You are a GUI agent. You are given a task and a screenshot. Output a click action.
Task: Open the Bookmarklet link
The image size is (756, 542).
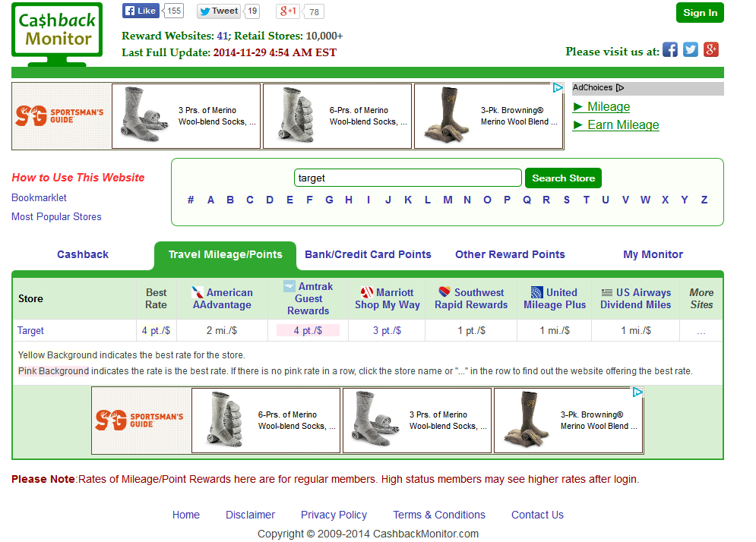click(x=39, y=198)
